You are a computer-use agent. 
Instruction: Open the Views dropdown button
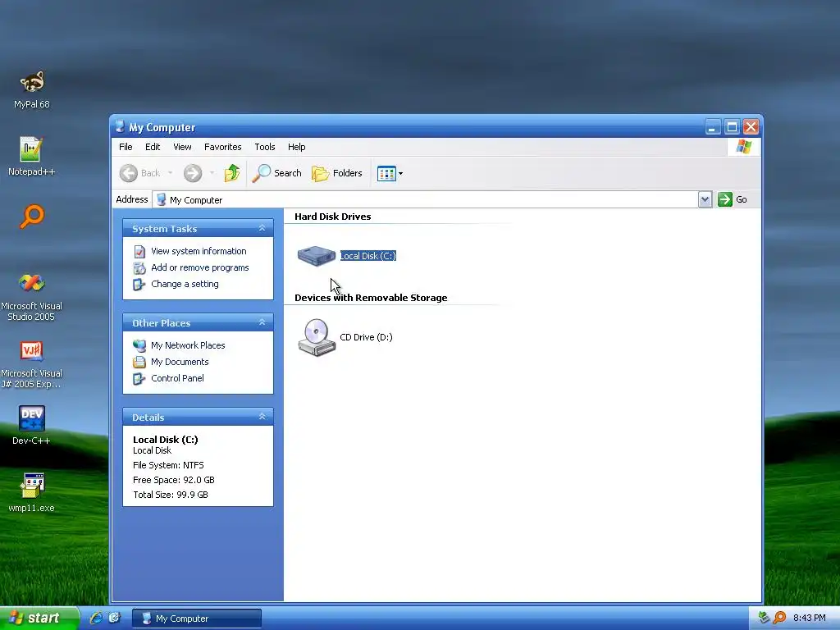(390, 173)
